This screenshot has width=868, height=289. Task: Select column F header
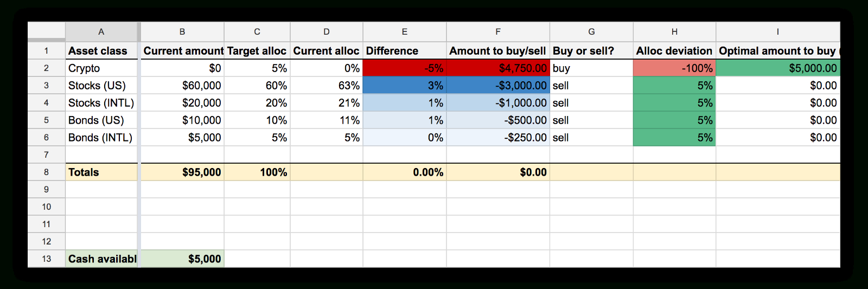(x=498, y=32)
